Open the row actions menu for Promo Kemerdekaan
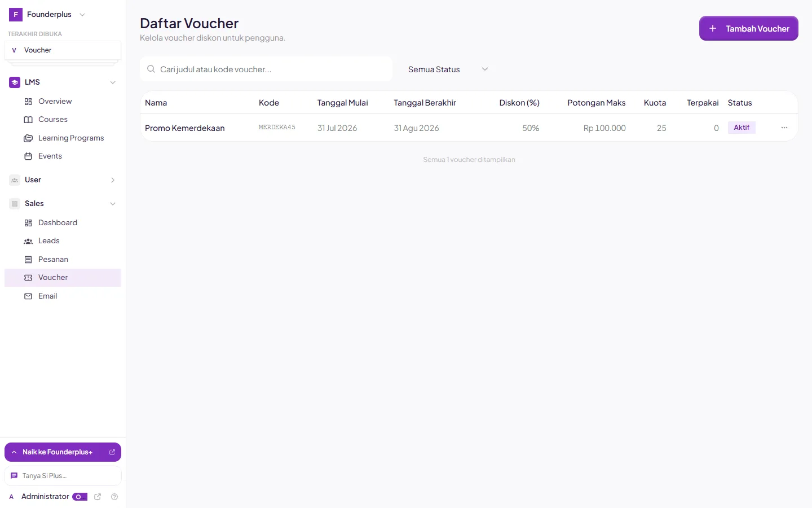 [784, 128]
